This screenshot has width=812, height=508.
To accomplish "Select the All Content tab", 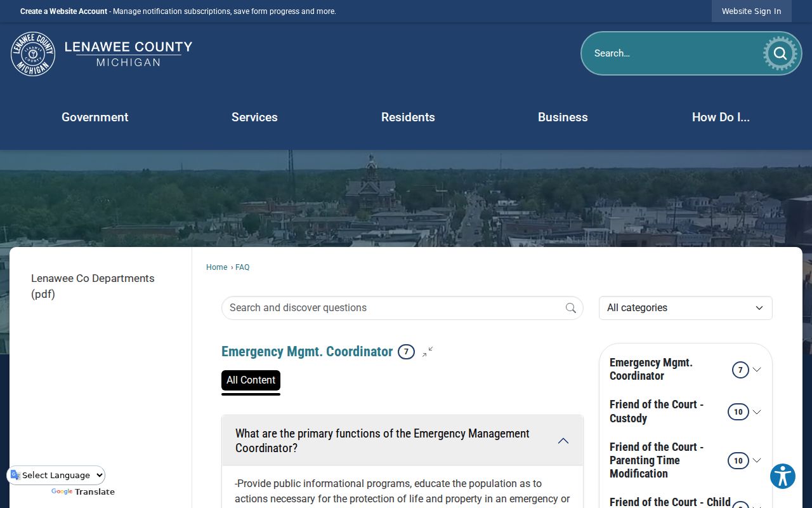I will 251,380.
